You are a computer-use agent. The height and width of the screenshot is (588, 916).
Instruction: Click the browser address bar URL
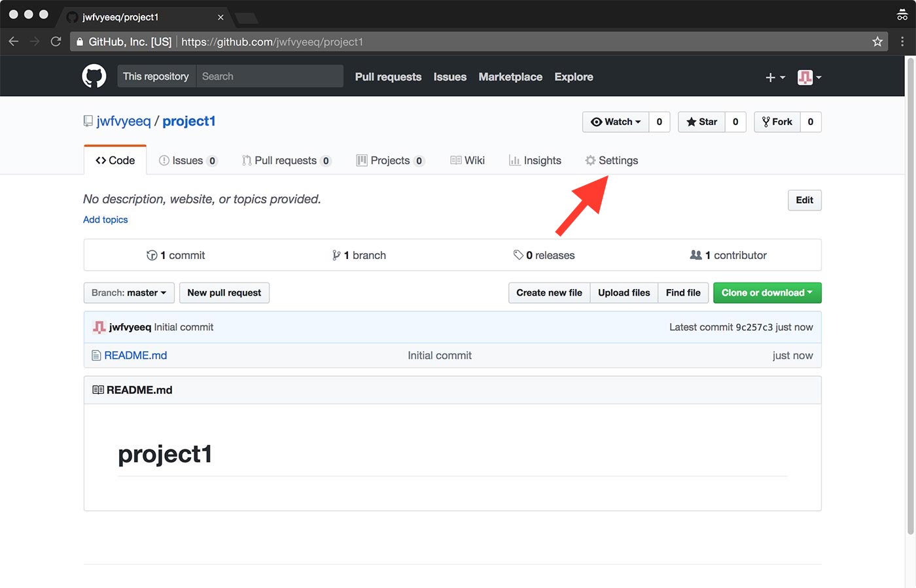click(x=272, y=42)
